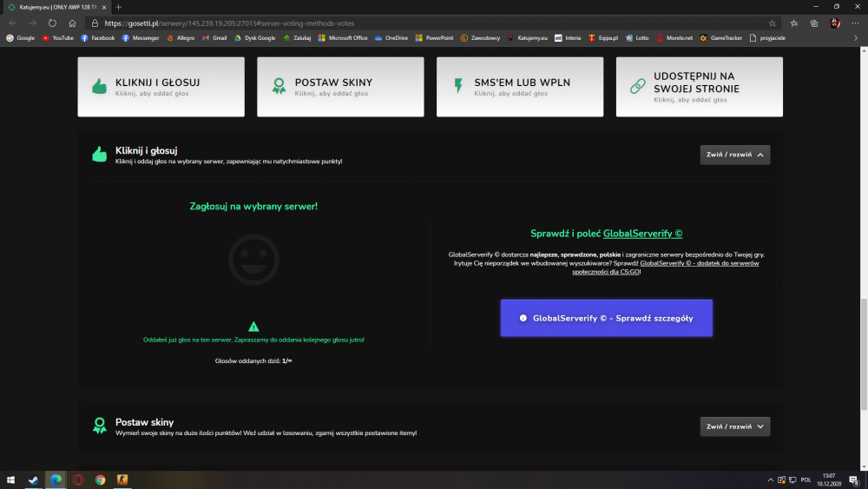Viewport: 868px width, 489px height.
Task: Open the Messenger bookmark
Action: 141,38
